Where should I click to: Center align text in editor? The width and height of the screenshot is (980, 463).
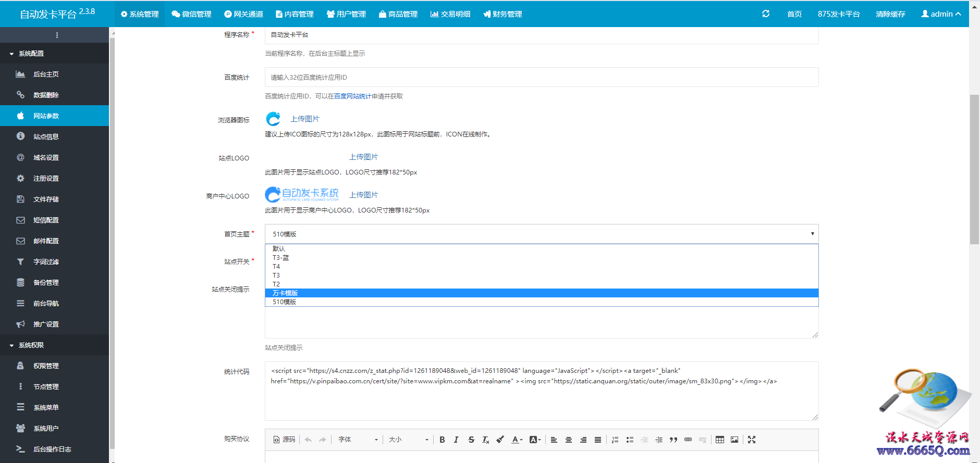(569, 440)
